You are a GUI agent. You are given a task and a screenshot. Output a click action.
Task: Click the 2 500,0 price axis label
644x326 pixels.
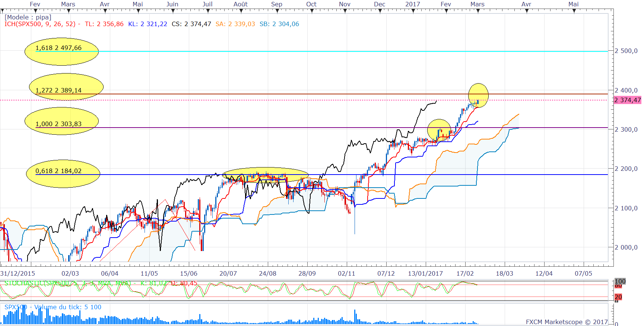pyautogui.click(x=626, y=51)
